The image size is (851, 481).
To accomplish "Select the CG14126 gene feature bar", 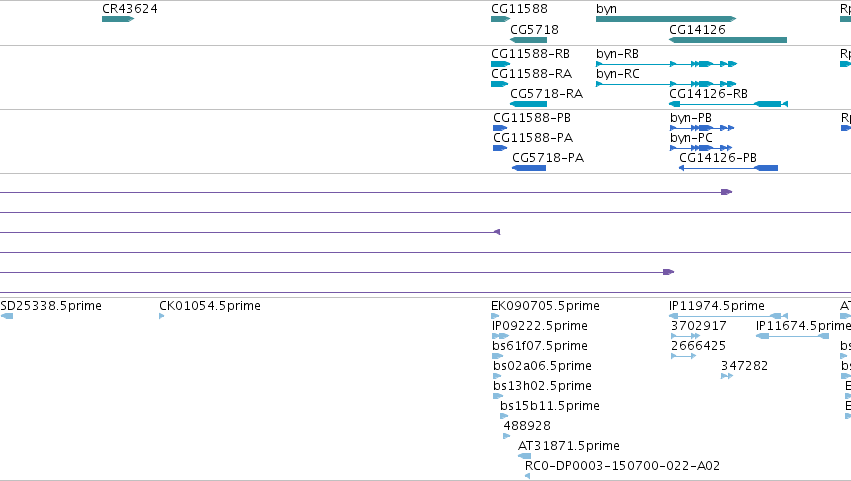I will [728, 40].
